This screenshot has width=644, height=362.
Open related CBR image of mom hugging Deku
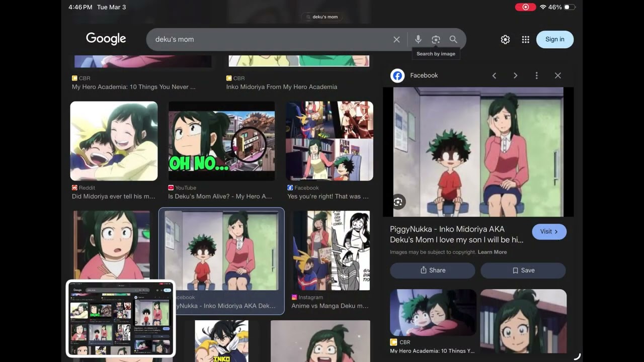tap(433, 312)
